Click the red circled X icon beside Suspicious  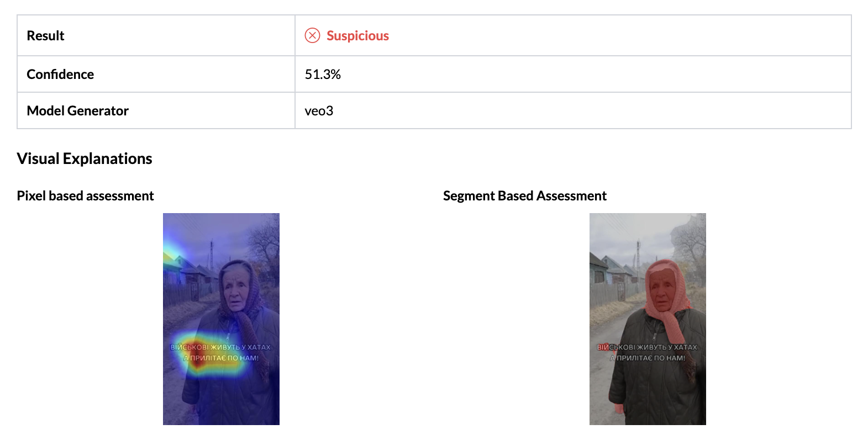(312, 35)
